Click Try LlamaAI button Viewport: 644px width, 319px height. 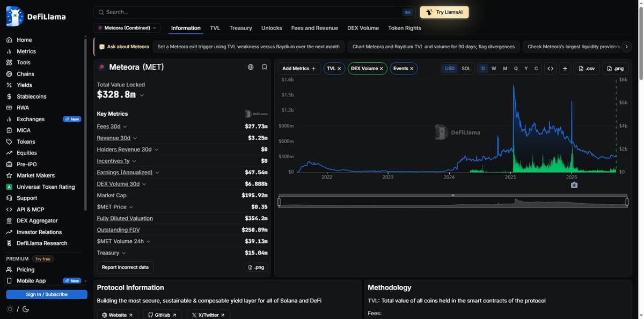tap(444, 12)
